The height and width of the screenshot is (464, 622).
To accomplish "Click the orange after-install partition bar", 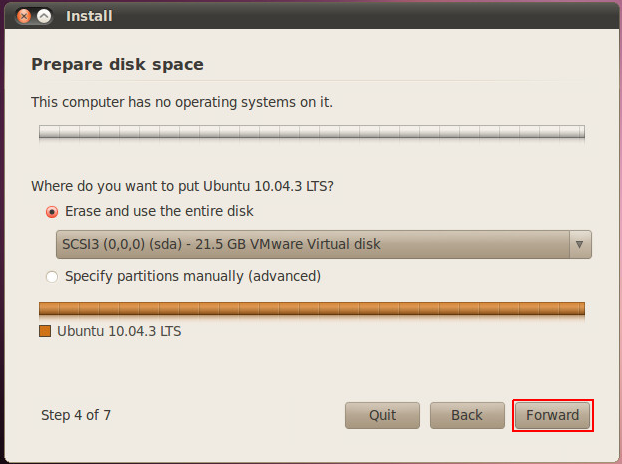I will tap(312, 309).
